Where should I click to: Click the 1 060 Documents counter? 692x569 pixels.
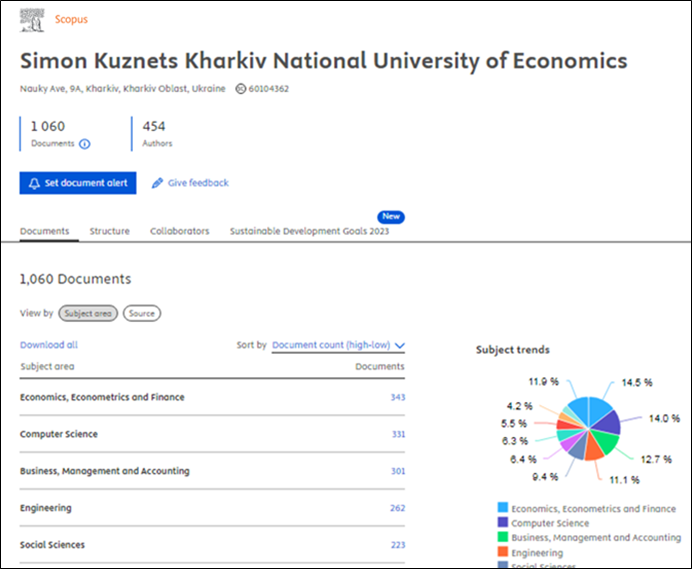(54, 134)
